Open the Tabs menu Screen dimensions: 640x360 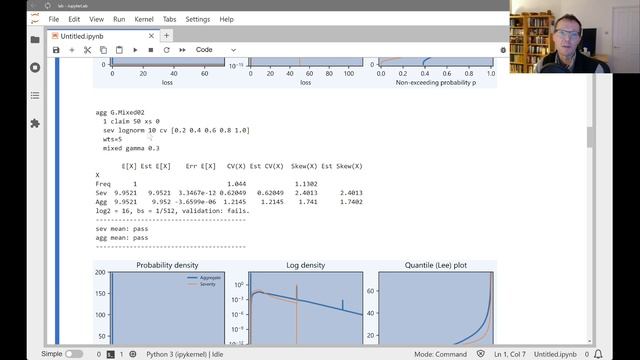pyautogui.click(x=169, y=19)
